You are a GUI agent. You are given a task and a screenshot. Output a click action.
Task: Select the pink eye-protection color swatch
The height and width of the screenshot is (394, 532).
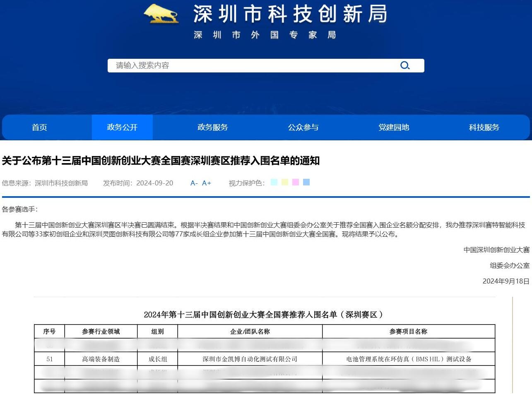(x=295, y=182)
